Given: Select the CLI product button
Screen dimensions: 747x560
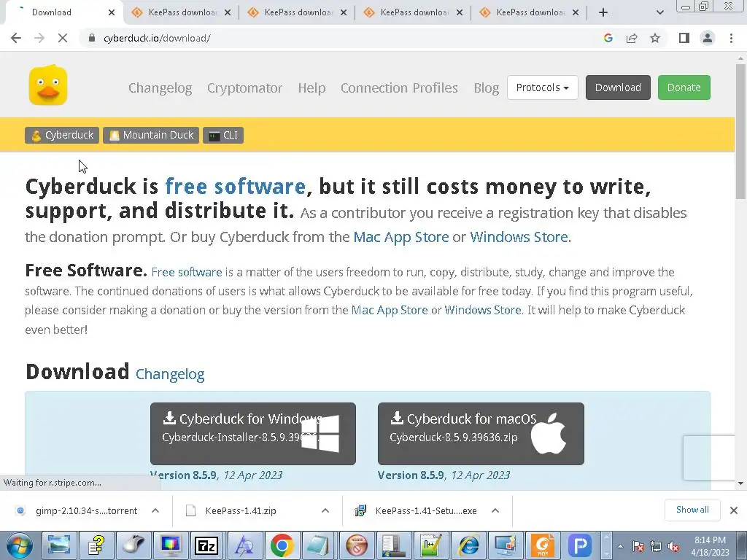Looking at the screenshot, I should click(223, 135).
